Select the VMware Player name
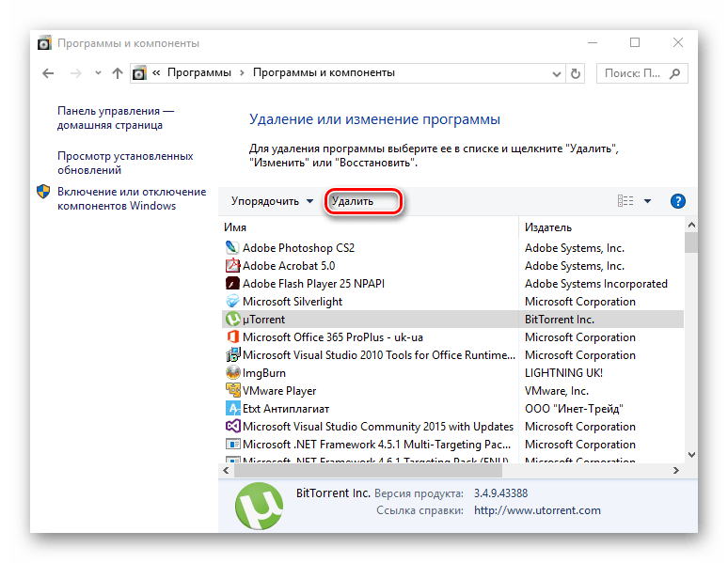 click(x=279, y=391)
